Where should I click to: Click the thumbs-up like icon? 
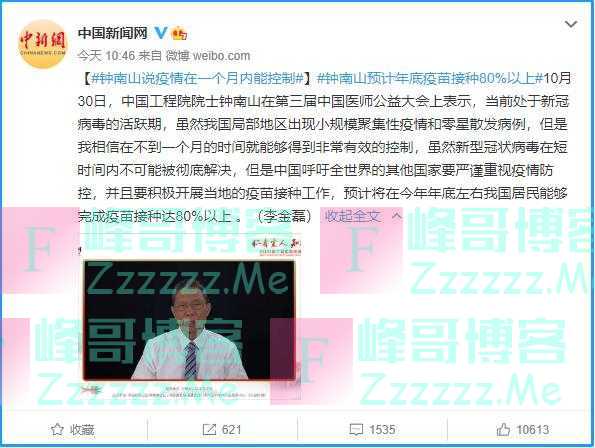coord(503,429)
